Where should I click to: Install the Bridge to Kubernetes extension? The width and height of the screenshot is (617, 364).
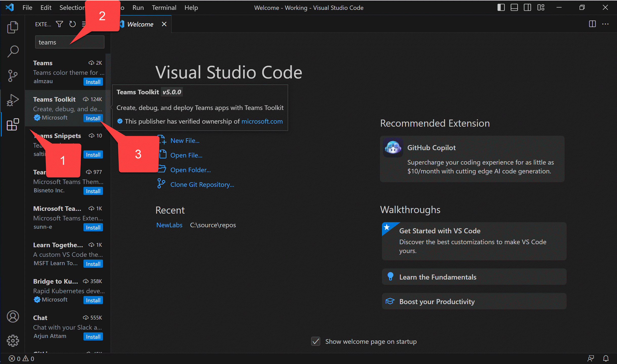93,300
